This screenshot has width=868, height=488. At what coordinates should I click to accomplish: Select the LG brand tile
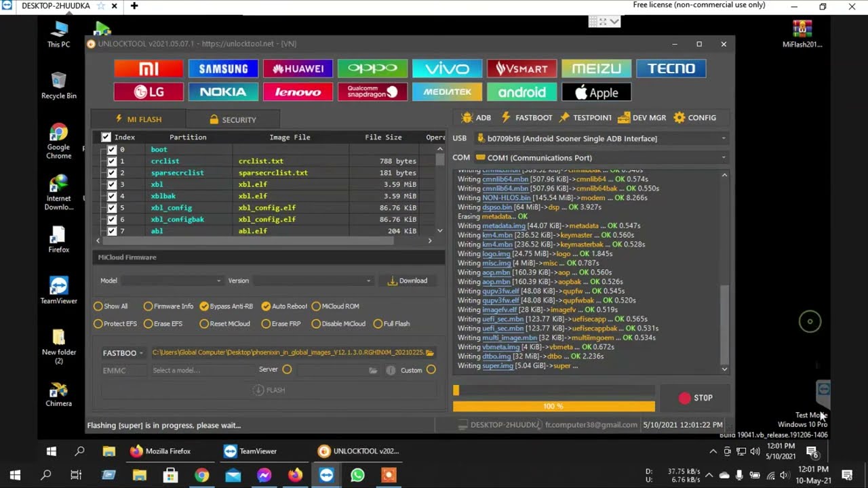149,91
